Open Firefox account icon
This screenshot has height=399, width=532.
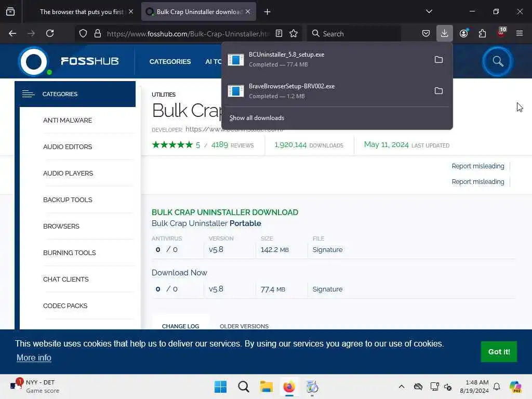coord(463,33)
